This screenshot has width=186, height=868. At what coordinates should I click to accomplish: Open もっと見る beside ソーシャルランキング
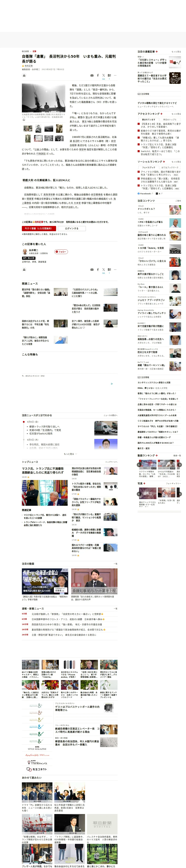pos(176,162)
